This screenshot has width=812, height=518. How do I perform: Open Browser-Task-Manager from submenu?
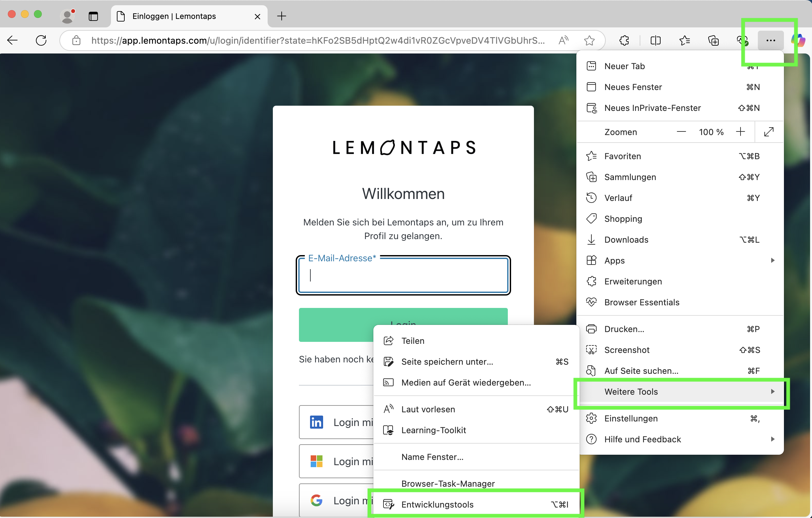tap(448, 483)
